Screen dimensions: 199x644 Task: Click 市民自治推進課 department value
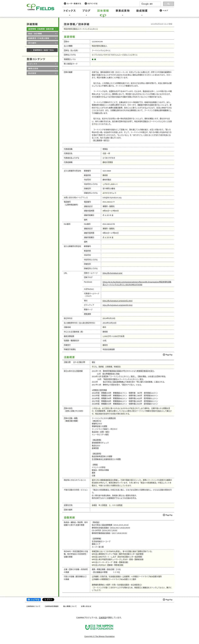point(108,349)
